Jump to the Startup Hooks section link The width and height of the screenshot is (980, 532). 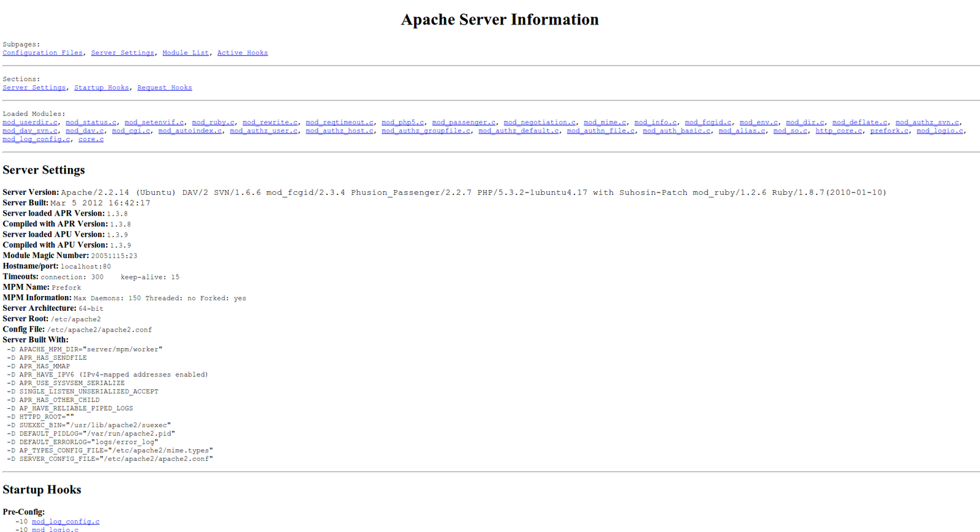(x=102, y=88)
